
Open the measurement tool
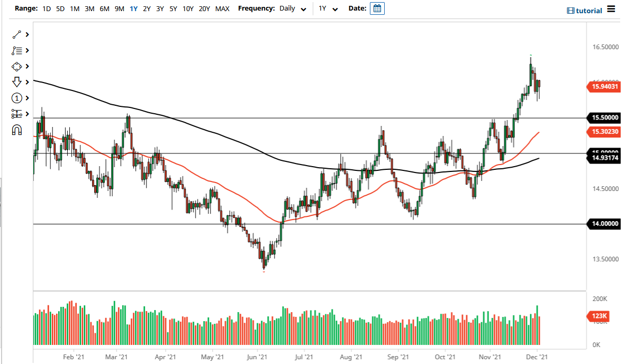(x=16, y=114)
